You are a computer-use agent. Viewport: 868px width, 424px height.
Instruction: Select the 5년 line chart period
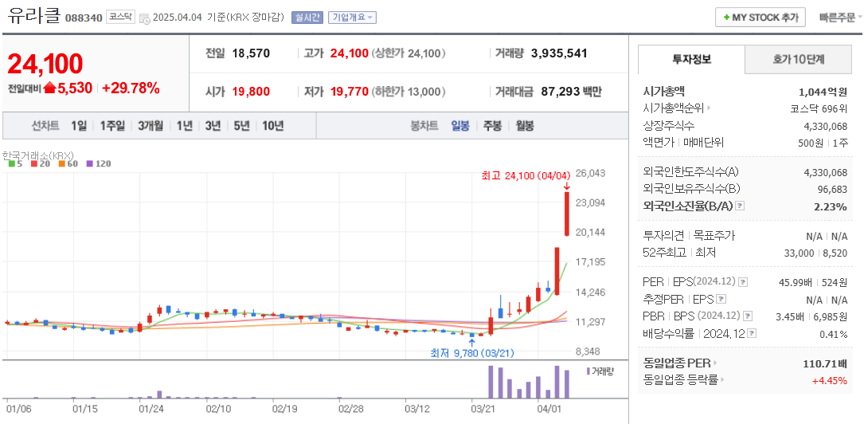click(241, 126)
